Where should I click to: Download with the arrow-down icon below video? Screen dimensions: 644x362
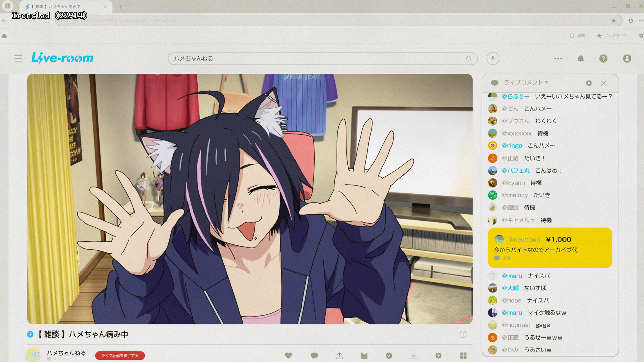point(414,356)
